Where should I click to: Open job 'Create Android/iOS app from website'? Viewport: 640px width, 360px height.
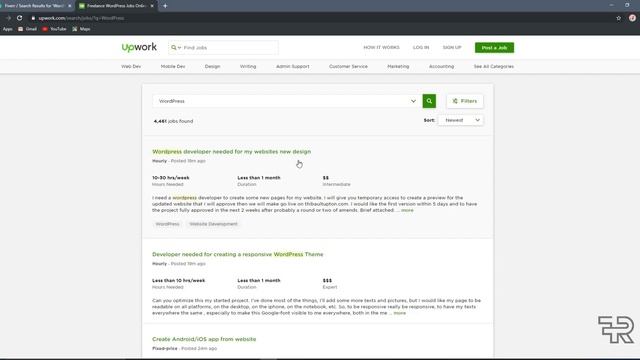click(x=204, y=339)
